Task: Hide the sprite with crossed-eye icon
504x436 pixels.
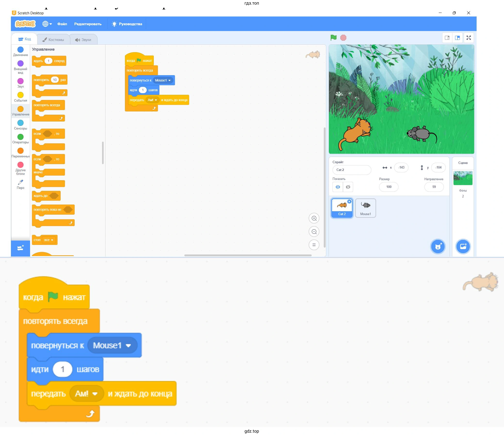Action: tap(348, 187)
